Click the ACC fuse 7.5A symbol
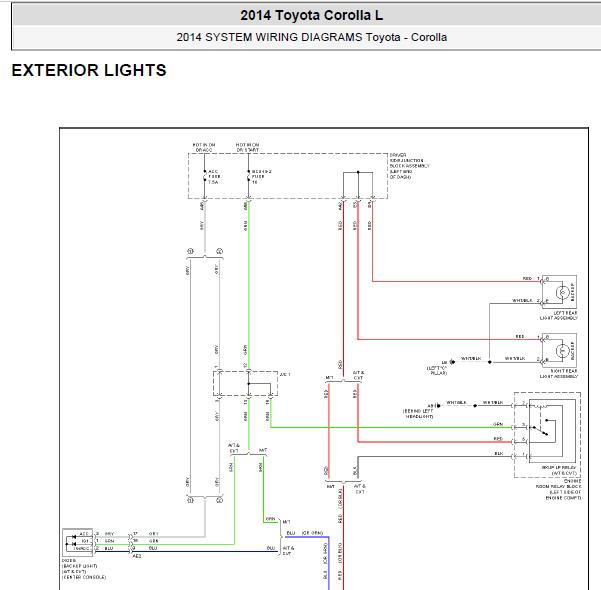The height and width of the screenshot is (590, 601). [x=205, y=176]
